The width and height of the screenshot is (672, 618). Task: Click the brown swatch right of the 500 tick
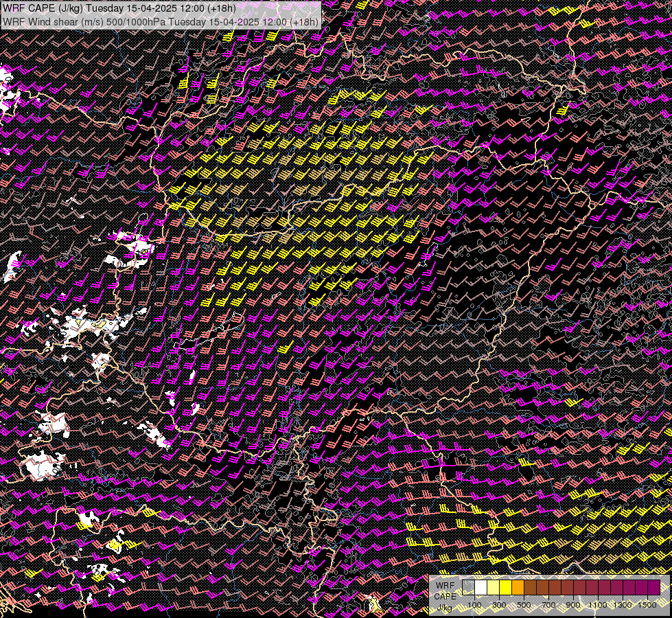point(530,587)
